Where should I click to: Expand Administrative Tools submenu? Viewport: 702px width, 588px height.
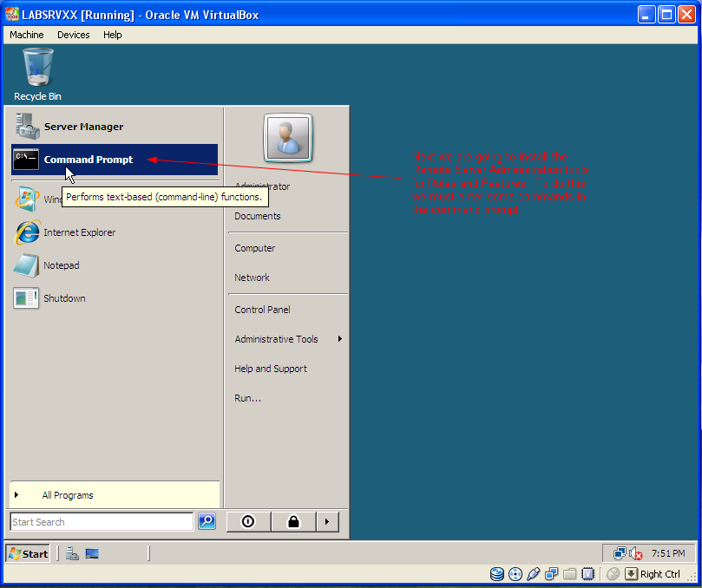tap(288, 339)
